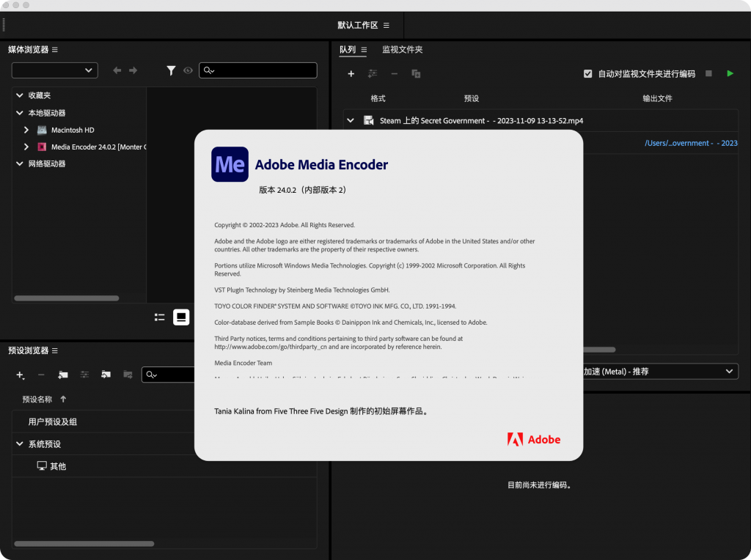The image size is (751, 560).
Task: Duplicate the selected queue item
Action: [415, 74]
